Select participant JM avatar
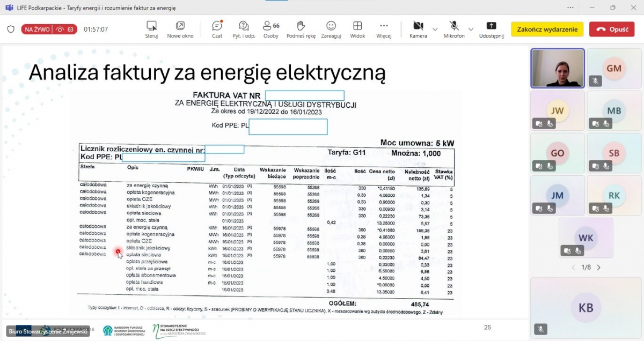Screen dimensions: 644x341 click(x=558, y=195)
